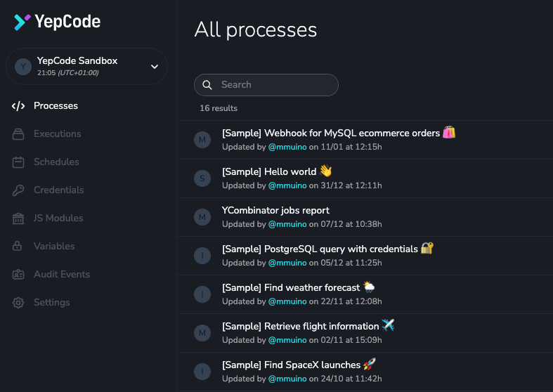
Task: Click the M avatar of Retrieve flight information
Action: pyautogui.click(x=202, y=333)
